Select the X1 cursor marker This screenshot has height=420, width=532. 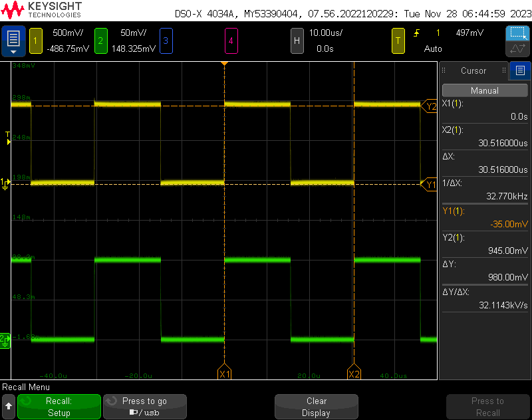(224, 371)
